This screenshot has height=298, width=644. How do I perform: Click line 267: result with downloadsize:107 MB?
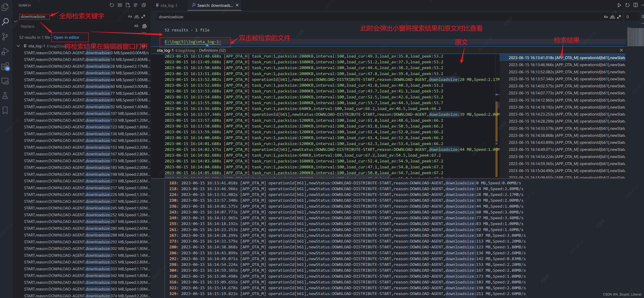(347, 235)
